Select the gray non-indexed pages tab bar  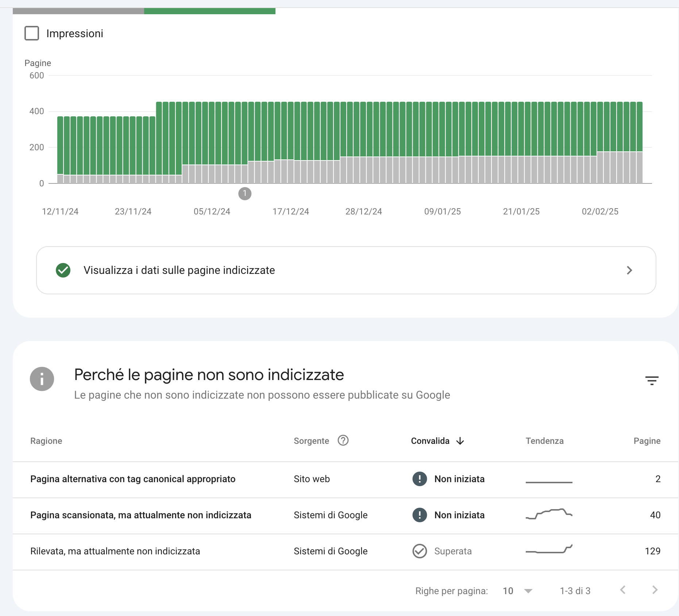tap(78, 11)
